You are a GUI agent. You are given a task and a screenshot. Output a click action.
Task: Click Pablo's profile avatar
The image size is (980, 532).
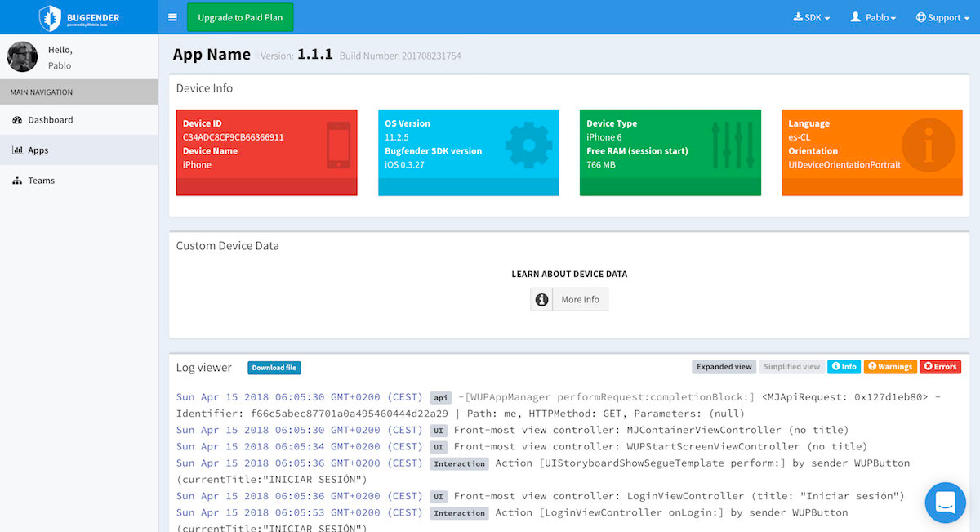click(x=22, y=56)
